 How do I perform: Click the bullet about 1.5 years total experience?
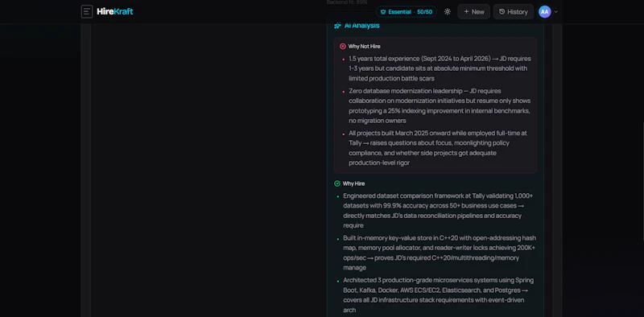440,68
